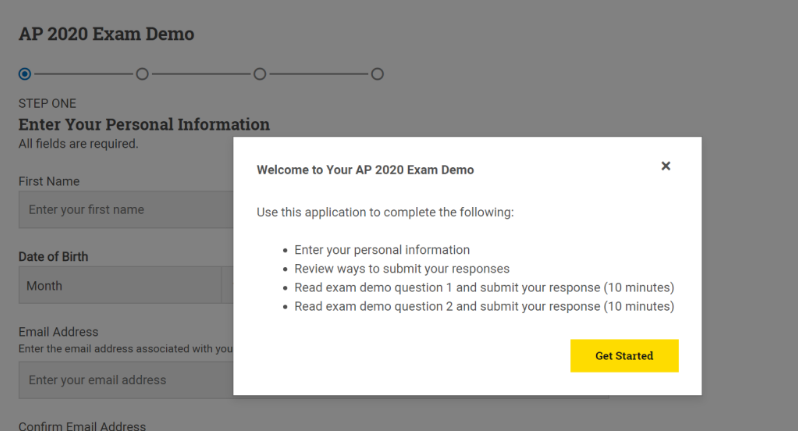
Task: Click the 'STEP ONE' label
Action: [x=47, y=103]
